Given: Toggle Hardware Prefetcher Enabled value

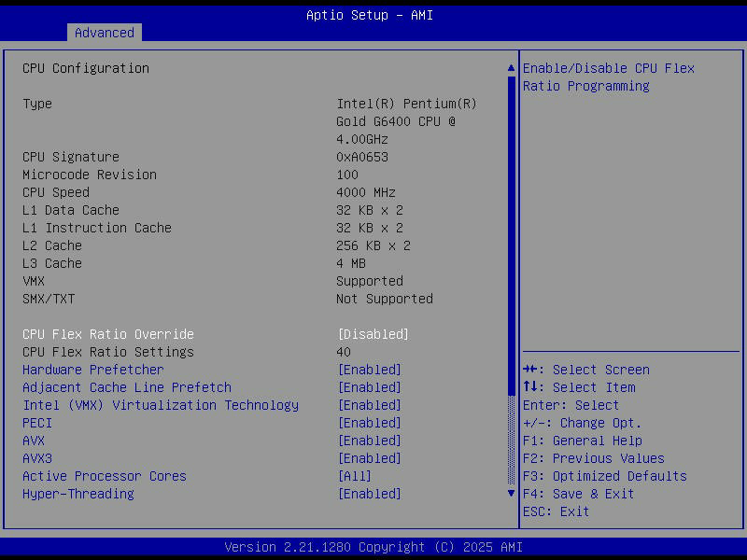Looking at the screenshot, I should pyautogui.click(x=369, y=370).
